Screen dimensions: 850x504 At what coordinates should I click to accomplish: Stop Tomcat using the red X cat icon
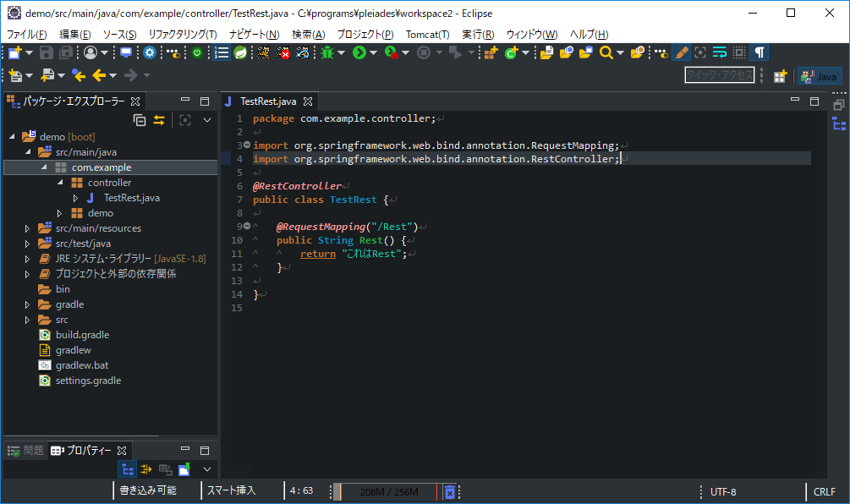[283, 52]
